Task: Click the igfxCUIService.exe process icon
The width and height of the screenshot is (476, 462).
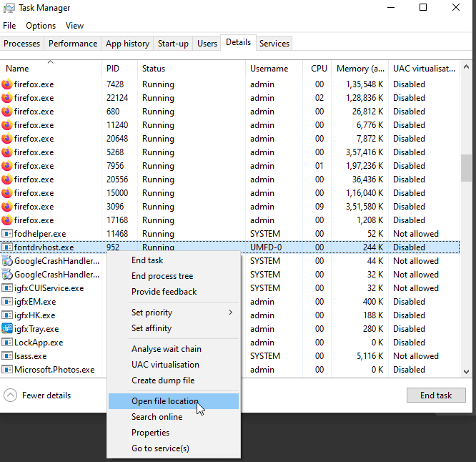Action: tap(7, 288)
